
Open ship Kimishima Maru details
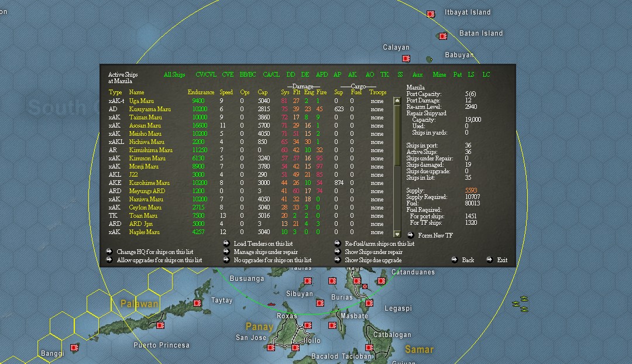click(x=151, y=150)
